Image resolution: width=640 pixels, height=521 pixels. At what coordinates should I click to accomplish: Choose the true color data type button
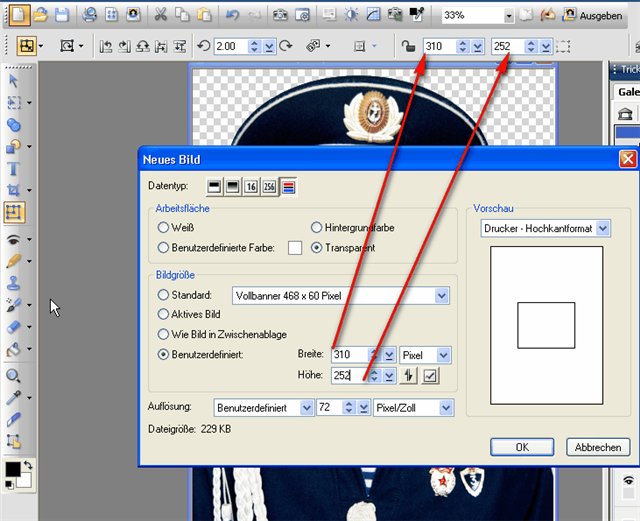pos(288,187)
